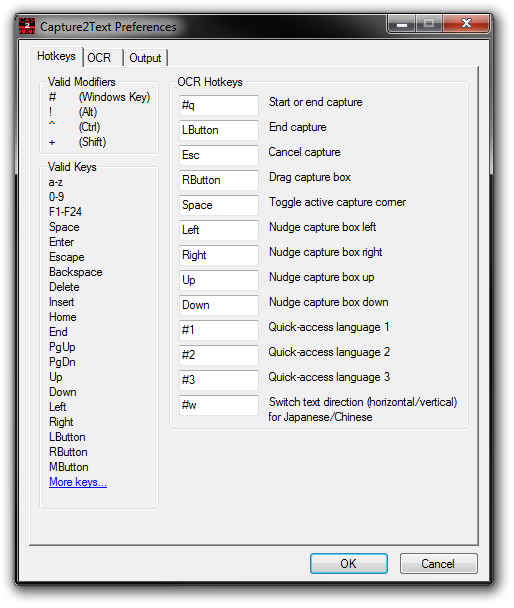Click 'Escape' in Valid Keys list

click(x=67, y=257)
